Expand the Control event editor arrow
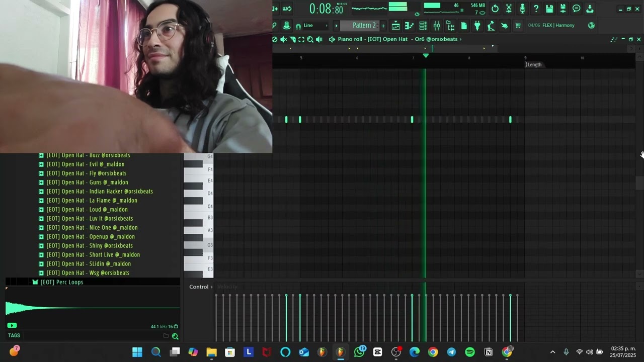Image resolution: width=644 pixels, height=362 pixels. coord(211,287)
